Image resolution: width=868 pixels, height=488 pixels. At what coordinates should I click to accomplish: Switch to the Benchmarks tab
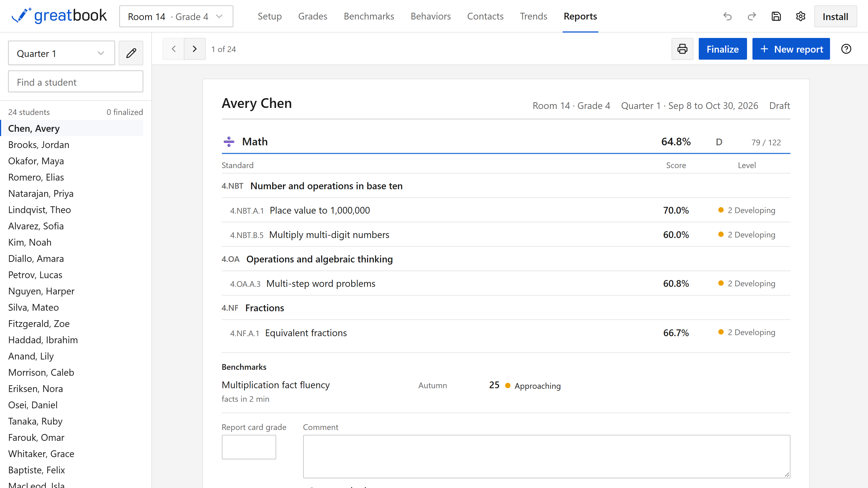point(369,16)
